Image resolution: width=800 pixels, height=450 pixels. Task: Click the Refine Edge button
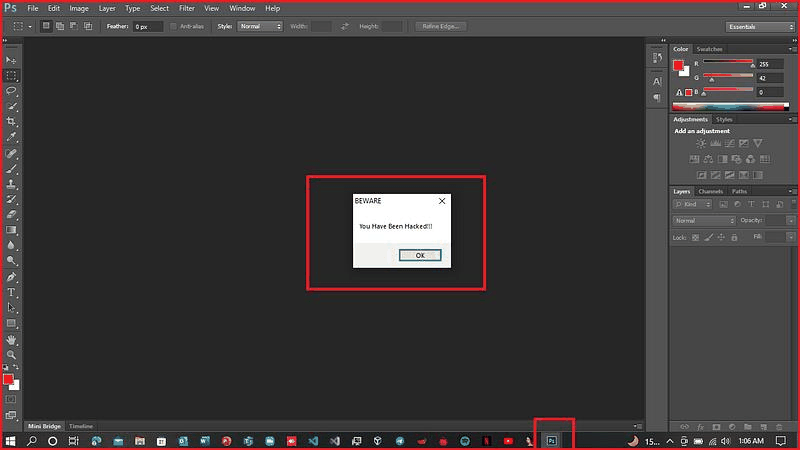tap(441, 26)
